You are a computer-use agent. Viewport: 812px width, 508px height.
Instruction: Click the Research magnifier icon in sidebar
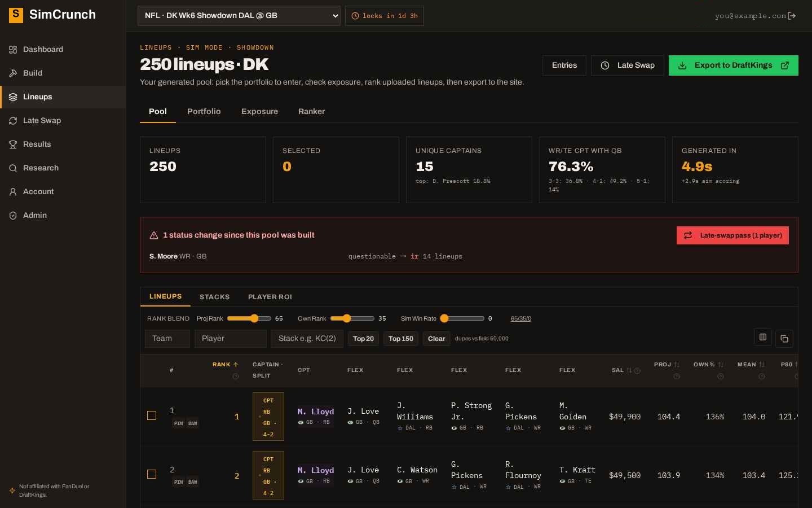coord(13,168)
